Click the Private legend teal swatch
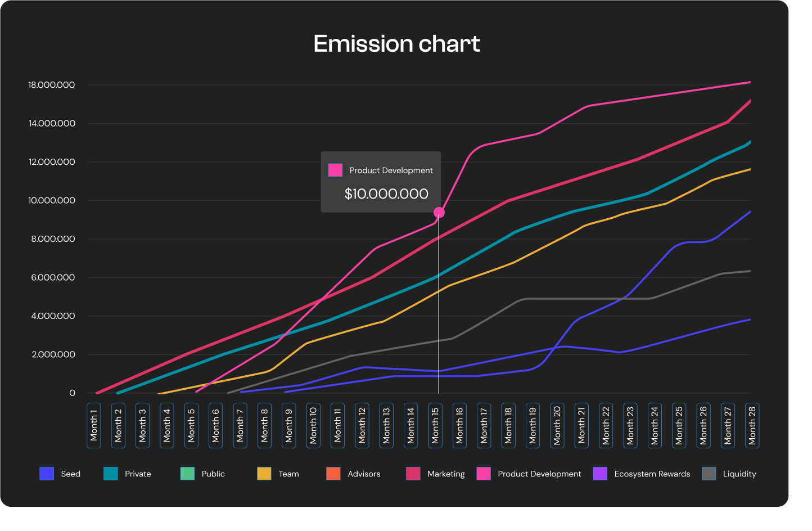 pos(111,474)
